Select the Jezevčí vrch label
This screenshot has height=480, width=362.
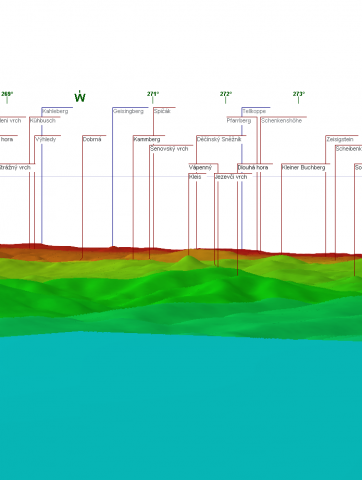point(231,177)
